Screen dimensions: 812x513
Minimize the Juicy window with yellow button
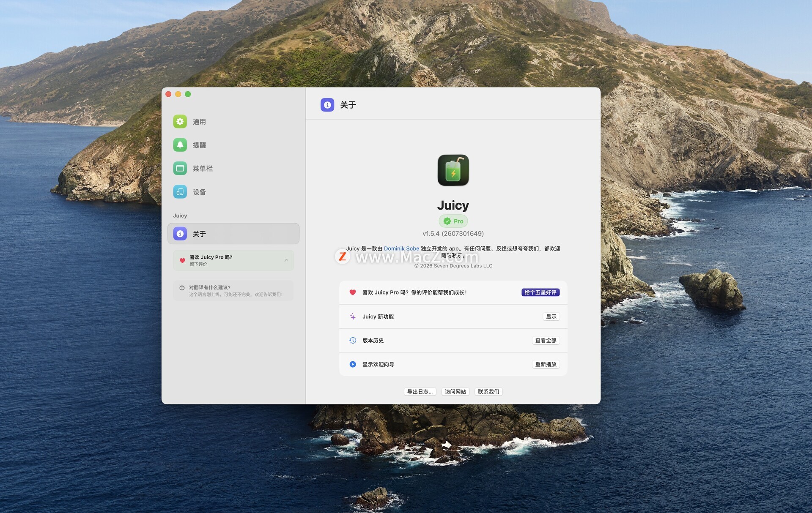(x=178, y=94)
